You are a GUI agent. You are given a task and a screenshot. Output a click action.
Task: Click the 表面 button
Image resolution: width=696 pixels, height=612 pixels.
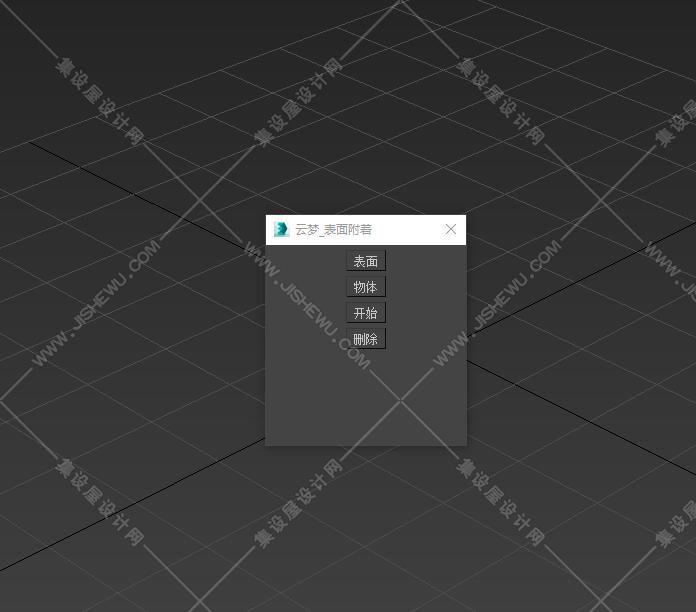pyautogui.click(x=366, y=261)
